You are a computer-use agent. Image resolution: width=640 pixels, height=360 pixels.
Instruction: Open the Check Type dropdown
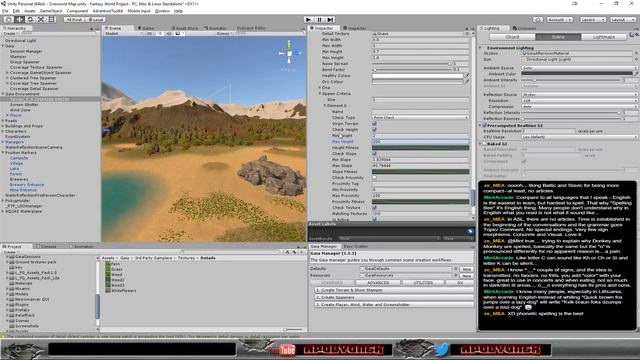420,118
